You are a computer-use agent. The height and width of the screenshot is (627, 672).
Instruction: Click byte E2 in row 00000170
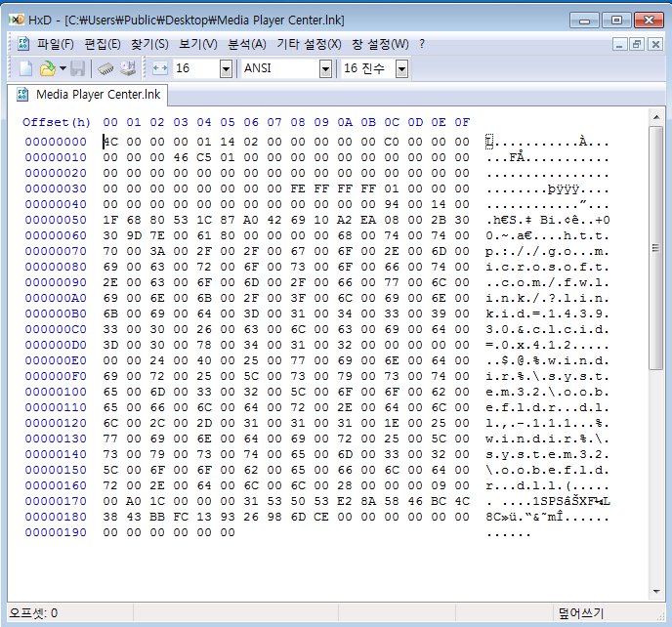point(345,501)
